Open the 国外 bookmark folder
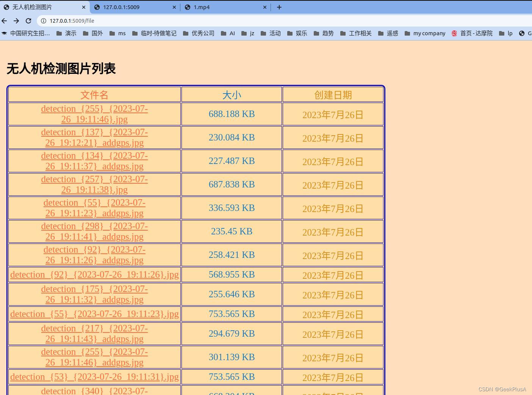Image resolution: width=532 pixels, height=395 pixels. [93, 33]
